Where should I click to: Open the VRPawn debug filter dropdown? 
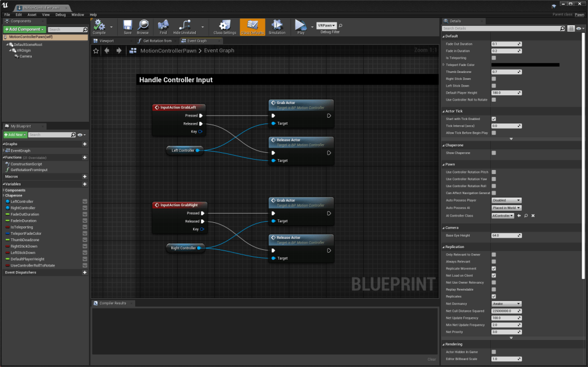pos(326,25)
